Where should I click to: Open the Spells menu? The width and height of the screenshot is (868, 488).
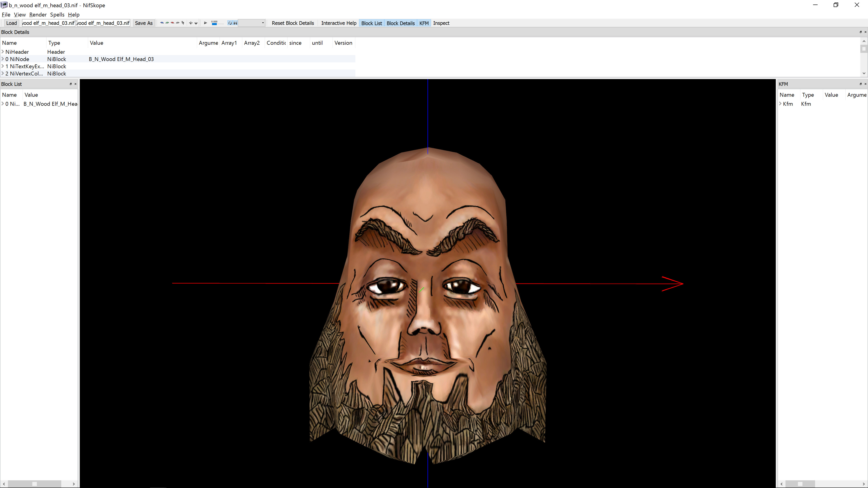click(57, 14)
